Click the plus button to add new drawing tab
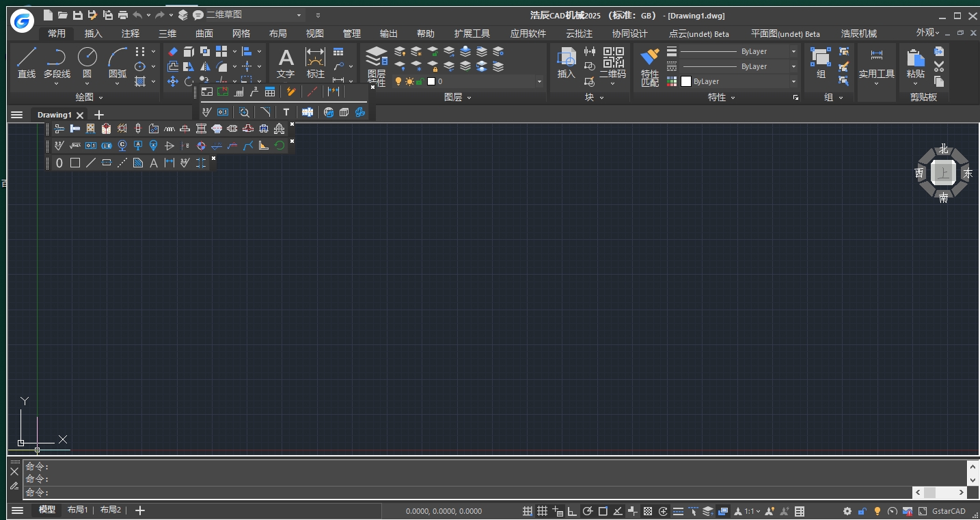The width and height of the screenshot is (980, 520). coord(99,115)
